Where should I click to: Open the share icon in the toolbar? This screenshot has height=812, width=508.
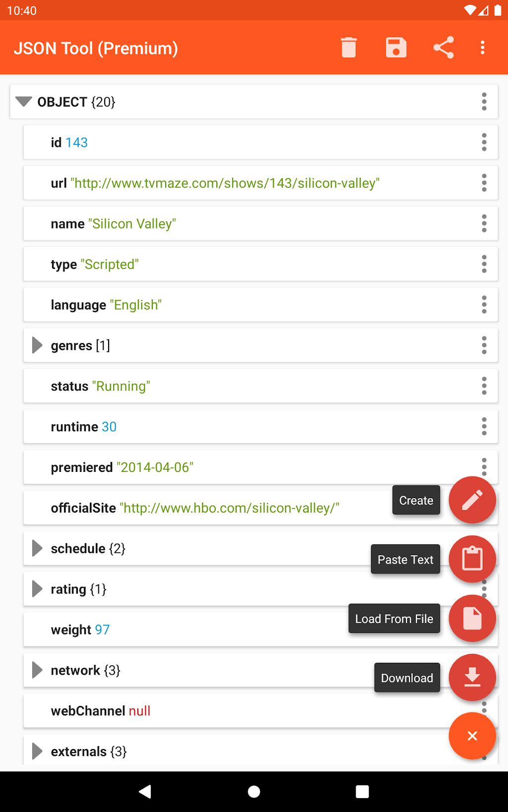click(x=444, y=48)
